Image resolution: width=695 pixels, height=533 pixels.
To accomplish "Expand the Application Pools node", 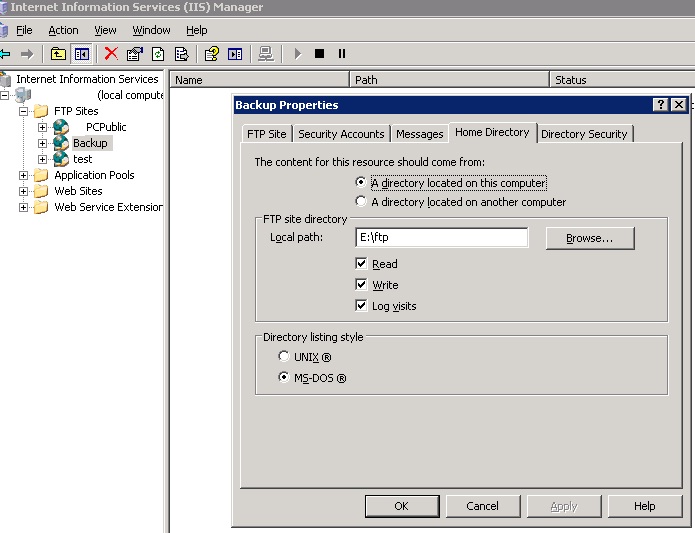I will [23, 175].
